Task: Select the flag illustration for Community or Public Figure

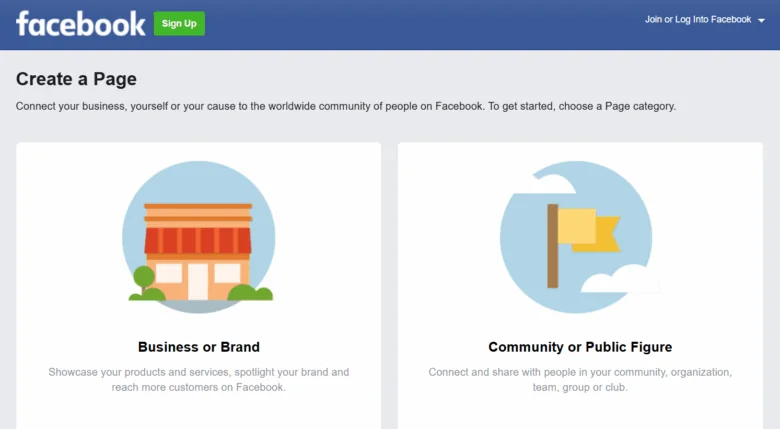Action: coord(580,232)
